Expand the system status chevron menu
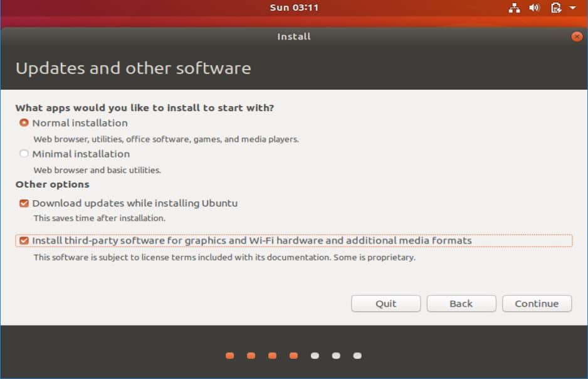The height and width of the screenshot is (379, 588). [x=570, y=8]
